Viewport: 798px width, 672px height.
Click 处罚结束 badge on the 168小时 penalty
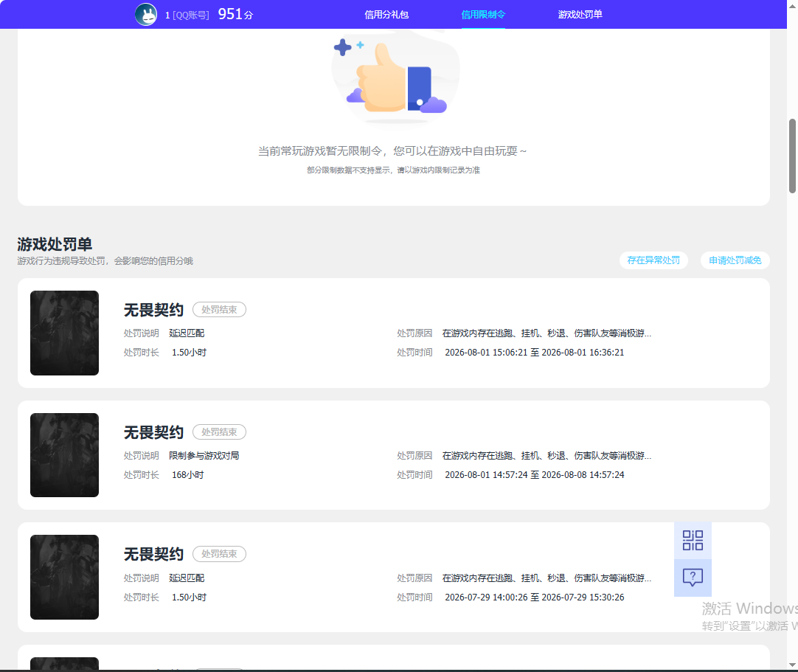pos(219,432)
